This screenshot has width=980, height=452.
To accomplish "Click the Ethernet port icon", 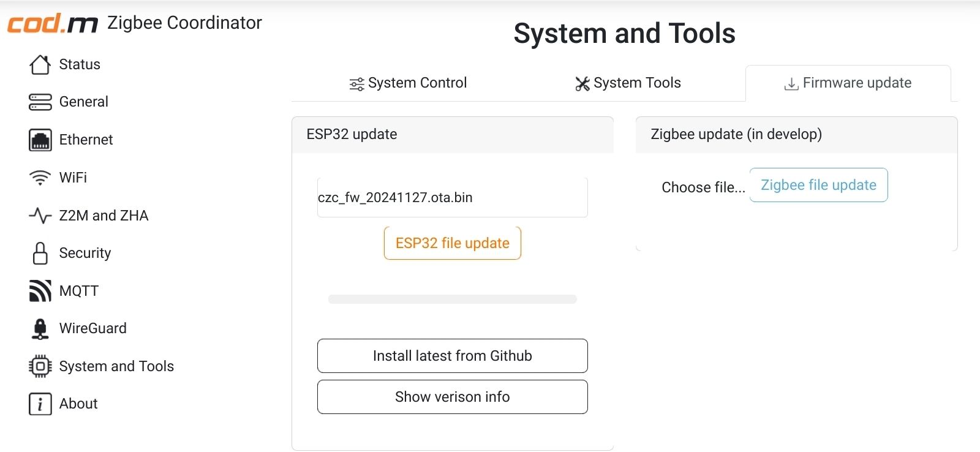I will [x=40, y=140].
